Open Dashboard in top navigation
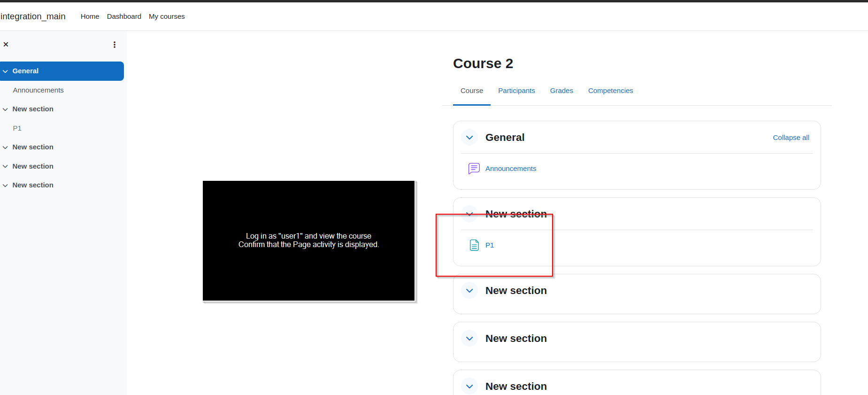The height and width of the screenshot is (395, 868). point(124,16)
